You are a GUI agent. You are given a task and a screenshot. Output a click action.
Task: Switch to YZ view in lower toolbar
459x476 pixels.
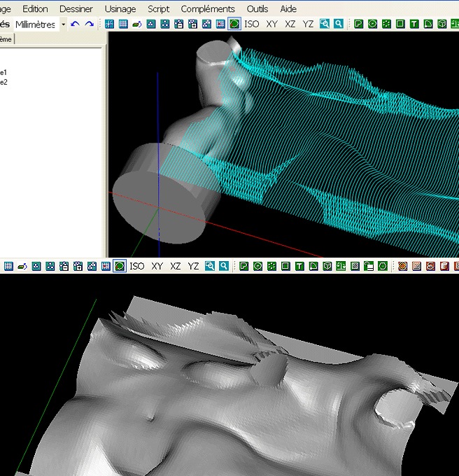(193, 266)
